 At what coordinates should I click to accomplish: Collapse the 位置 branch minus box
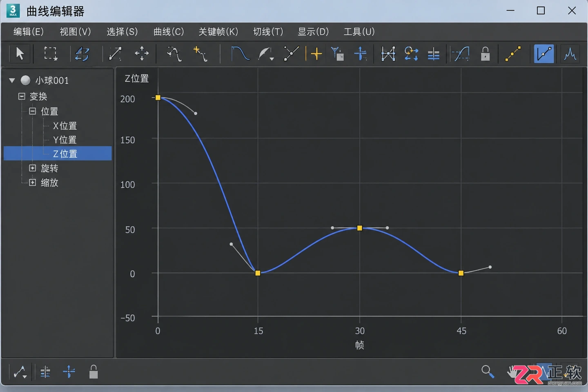[32, 111]
